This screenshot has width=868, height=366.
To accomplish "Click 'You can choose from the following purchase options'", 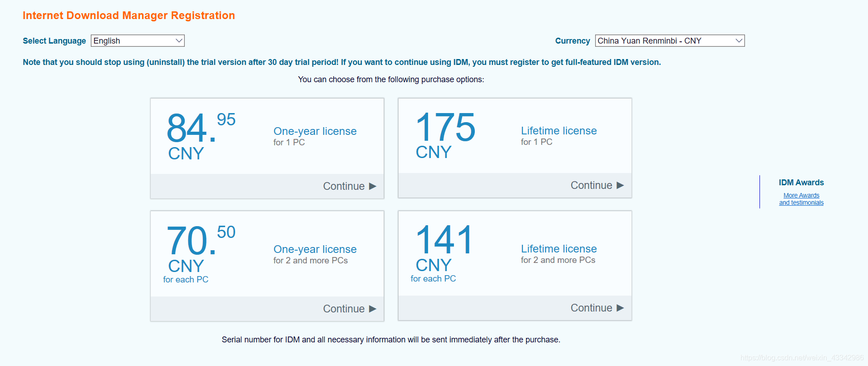I will click(391, 79).
